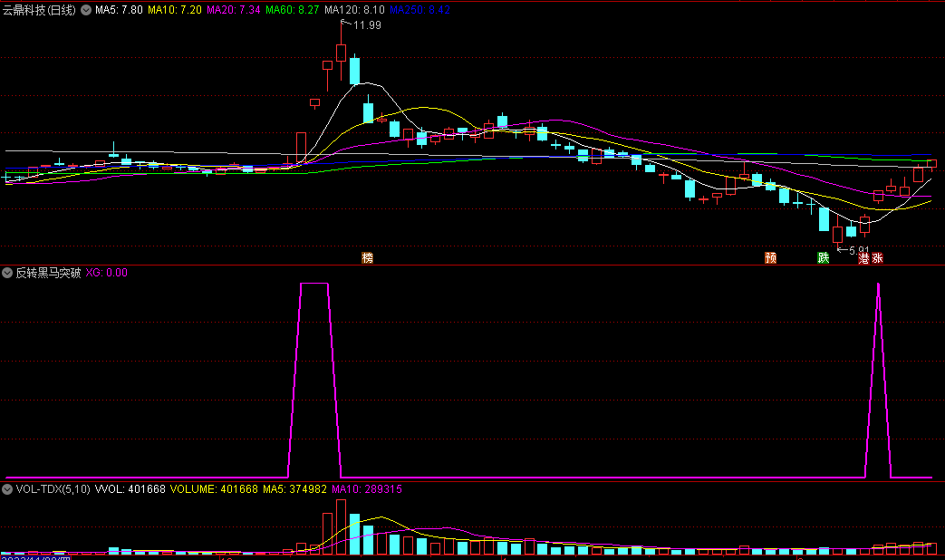Click the yellow MA10: 7.20 label

175,10
